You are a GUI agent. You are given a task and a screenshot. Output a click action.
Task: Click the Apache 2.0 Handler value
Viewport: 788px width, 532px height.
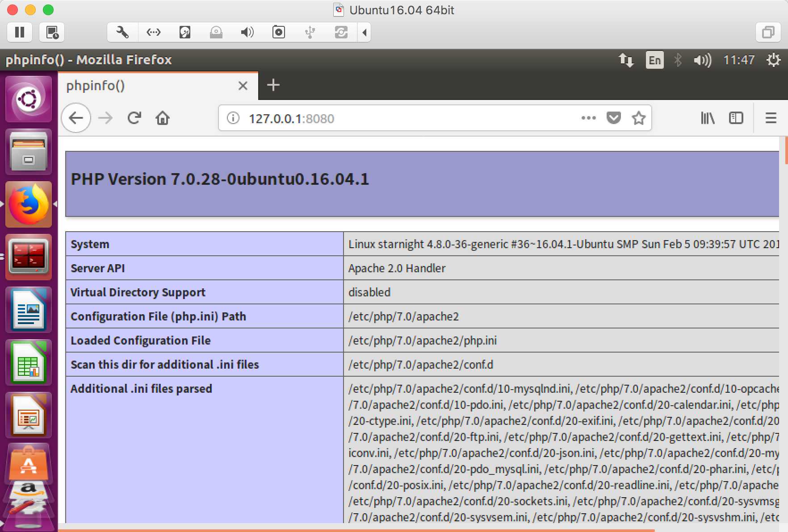click(x=397, y=268)
